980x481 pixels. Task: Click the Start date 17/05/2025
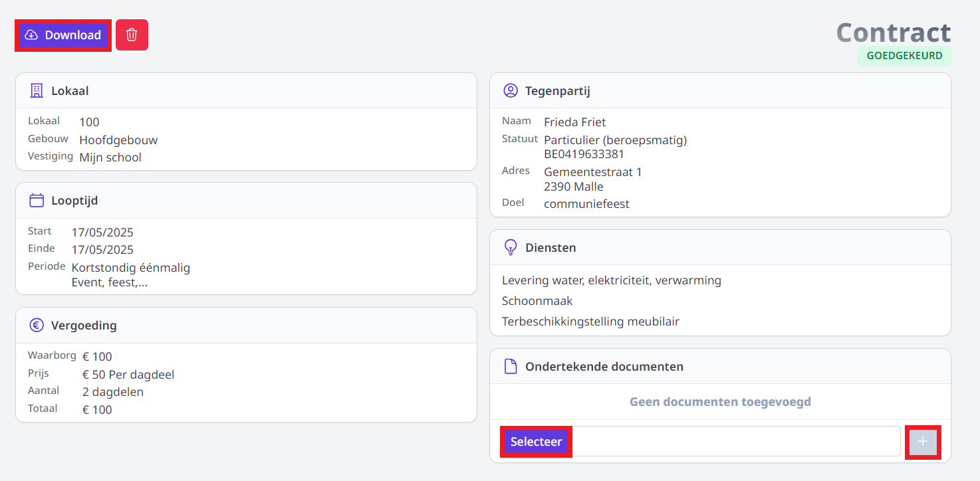102,233
